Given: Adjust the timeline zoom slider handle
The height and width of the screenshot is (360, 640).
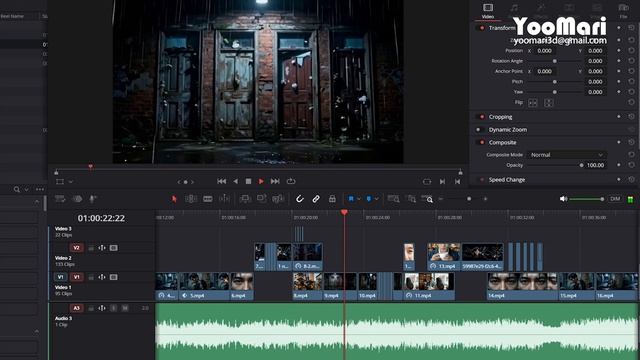Looking at the screenshot, I should click(469, 199).
